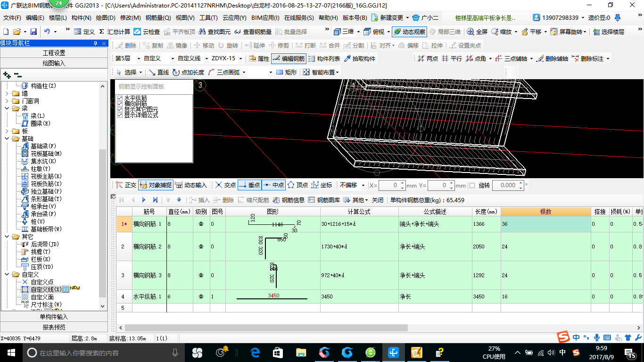Click 全屏 full screen zoom

pos(478,32)
